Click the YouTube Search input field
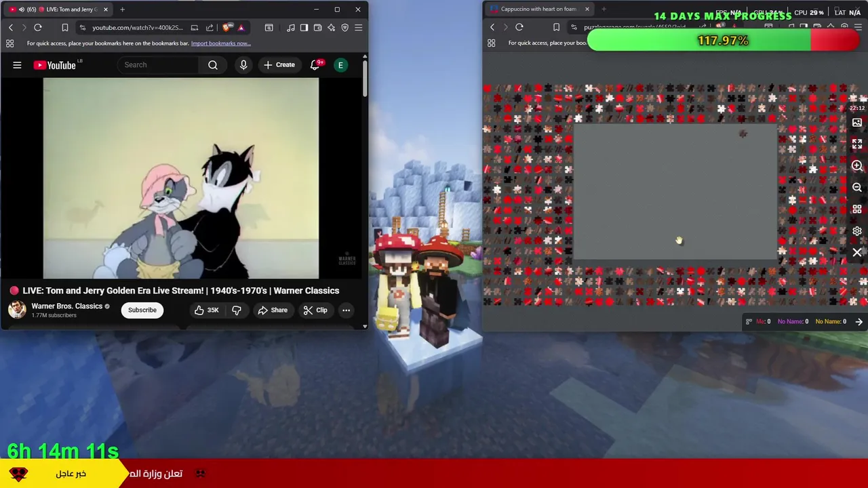The image size is (868, 488). tap(158, 65)
